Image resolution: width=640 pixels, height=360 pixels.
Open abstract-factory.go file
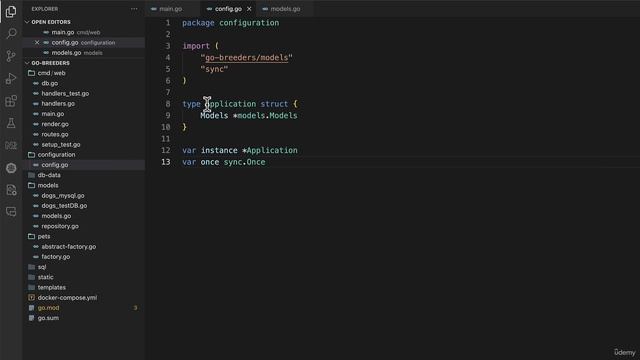pos(69,247)
